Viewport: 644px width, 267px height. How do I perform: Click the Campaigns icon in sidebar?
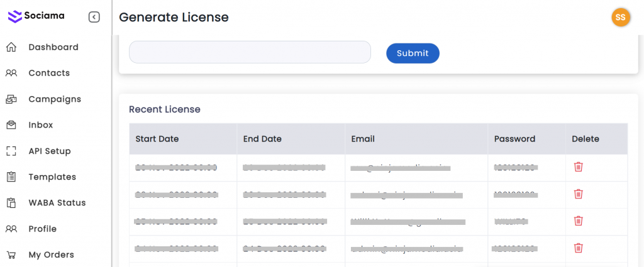tap(11, 99)
